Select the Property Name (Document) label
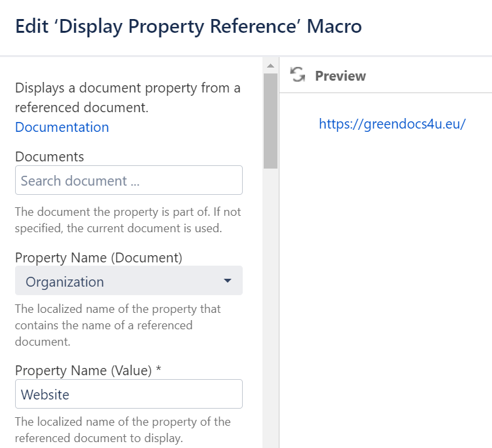This screenshot has height=448, width=492. pyautogui.click(x=98, y=257)
